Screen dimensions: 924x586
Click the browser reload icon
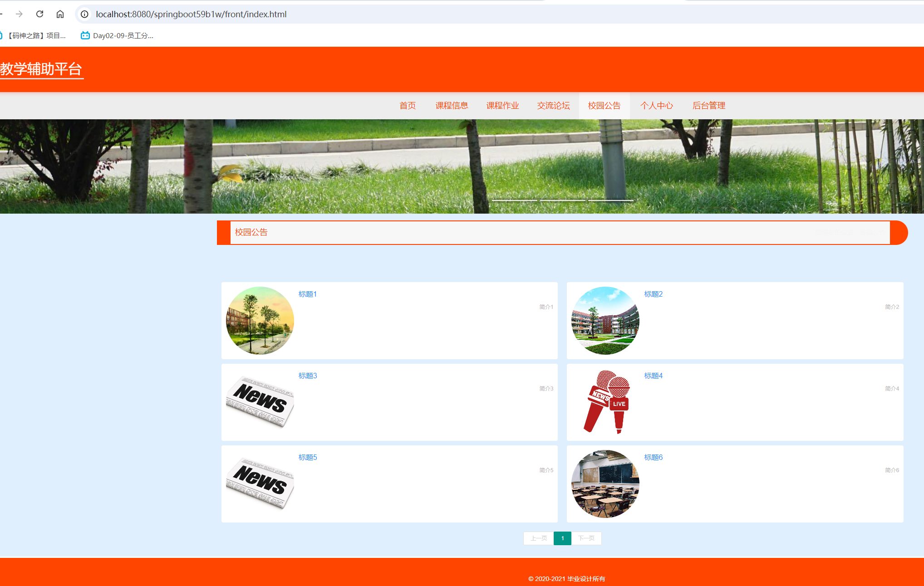[x=40, y=14]
